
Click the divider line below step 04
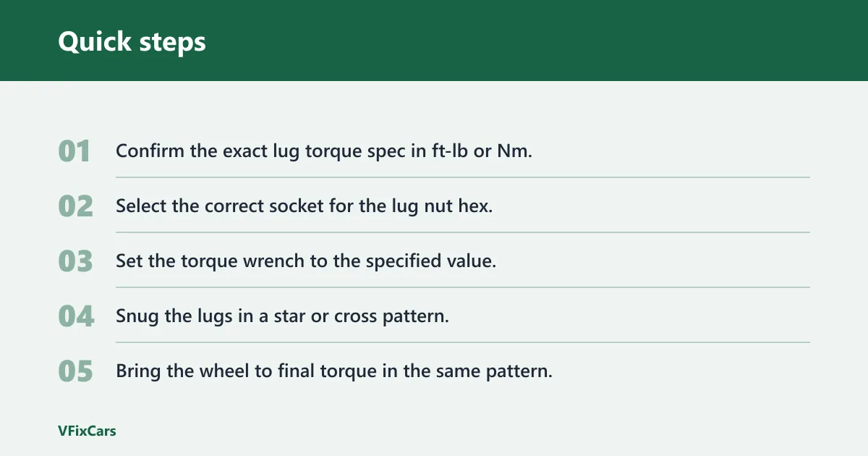463,342
